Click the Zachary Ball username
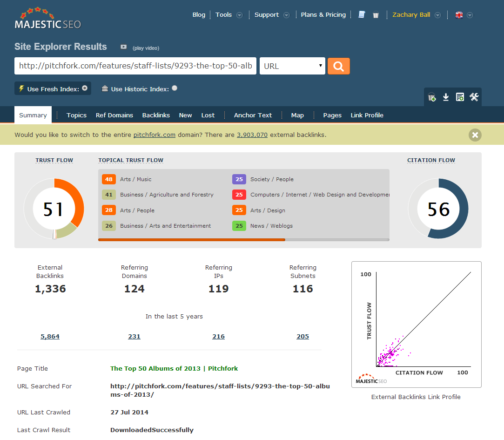This screenshot has width=504, height=440. (x=411, y=15)
